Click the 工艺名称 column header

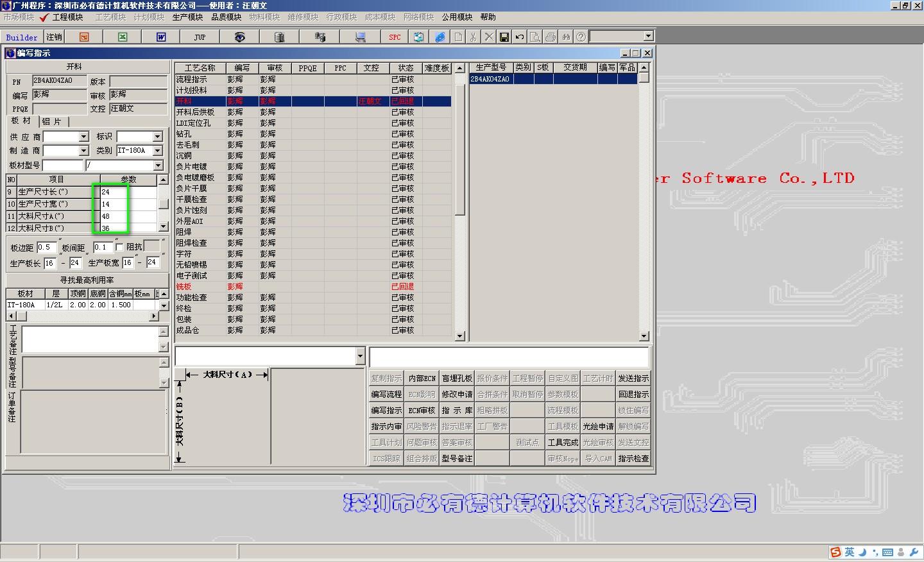tap(200, 68)
